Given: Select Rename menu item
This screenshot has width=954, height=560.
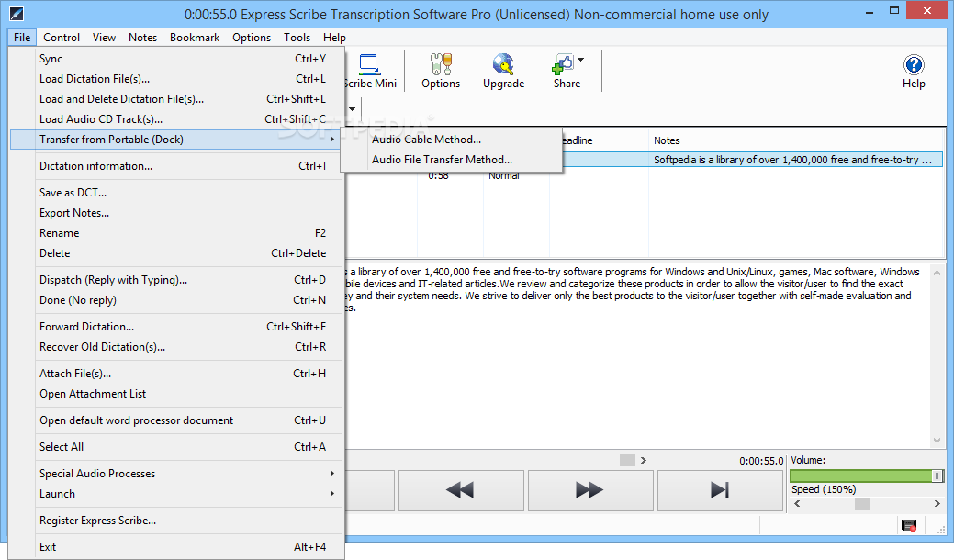Looking at the screenshot, I should coord(177,233).
